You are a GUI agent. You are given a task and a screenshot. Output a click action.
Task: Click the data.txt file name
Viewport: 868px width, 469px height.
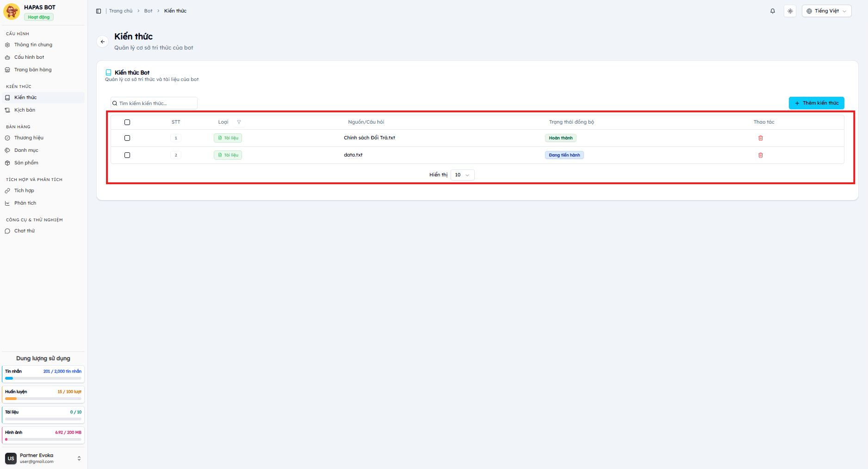(x=353, y=155)
